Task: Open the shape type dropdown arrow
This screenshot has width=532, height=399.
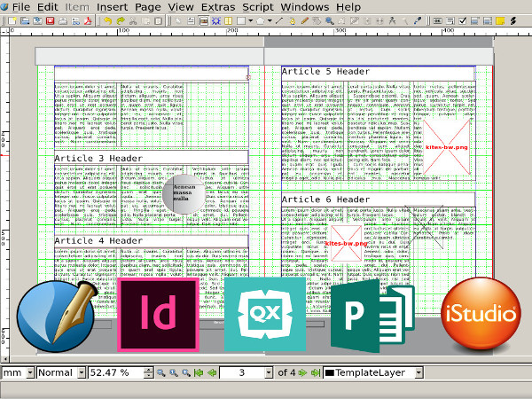Action: [x=250, y=21]
